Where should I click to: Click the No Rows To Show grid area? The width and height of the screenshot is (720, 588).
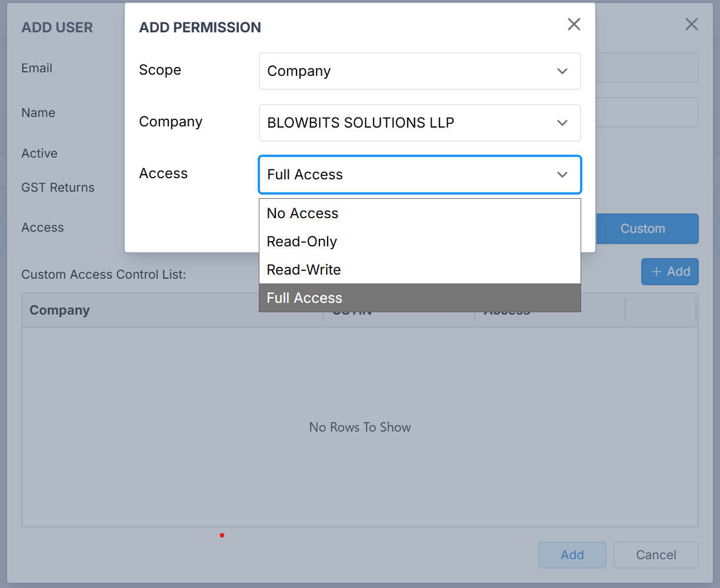coord(360,427)
